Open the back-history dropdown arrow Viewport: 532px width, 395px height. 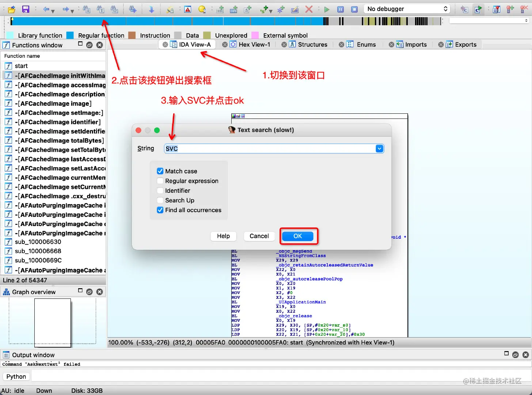(53, 11)
